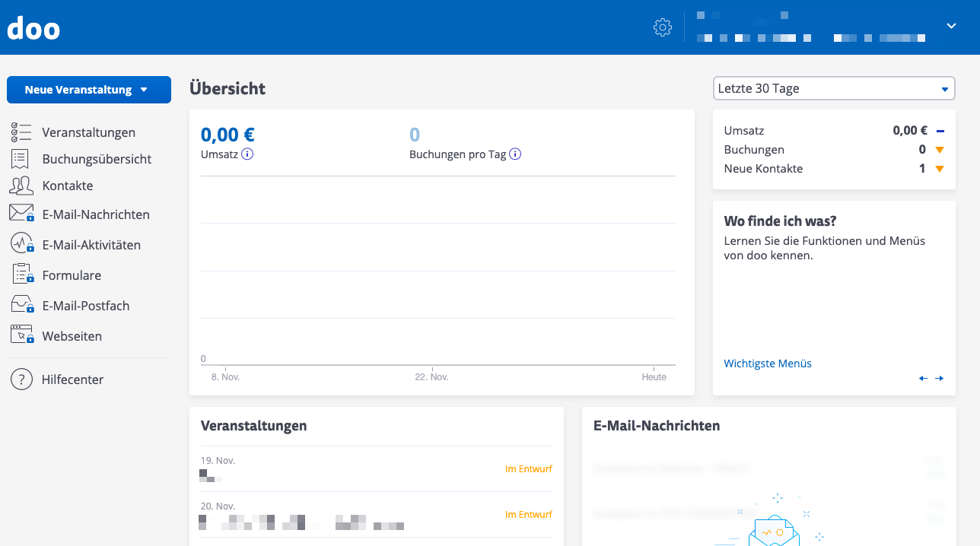Image resolution: width=980 pixels, height=546 pixels.
Task: Expand the account menu chevron
Action: [x=951, y=26]
